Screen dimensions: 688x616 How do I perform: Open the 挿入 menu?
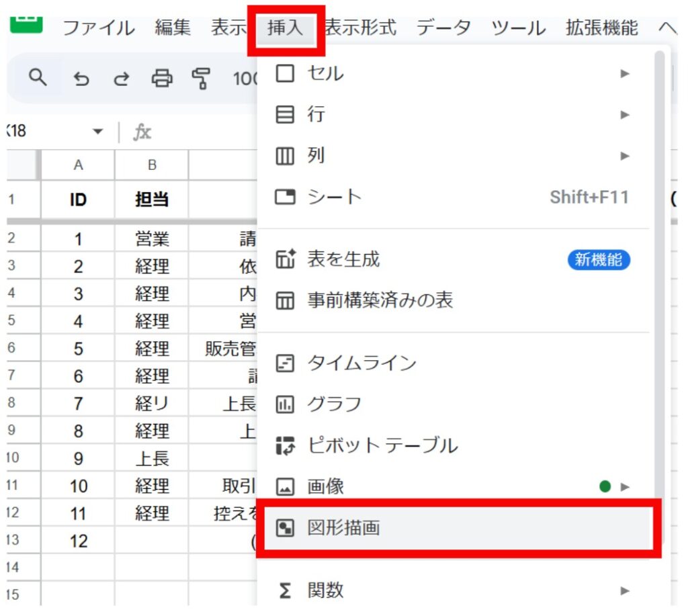286,29
